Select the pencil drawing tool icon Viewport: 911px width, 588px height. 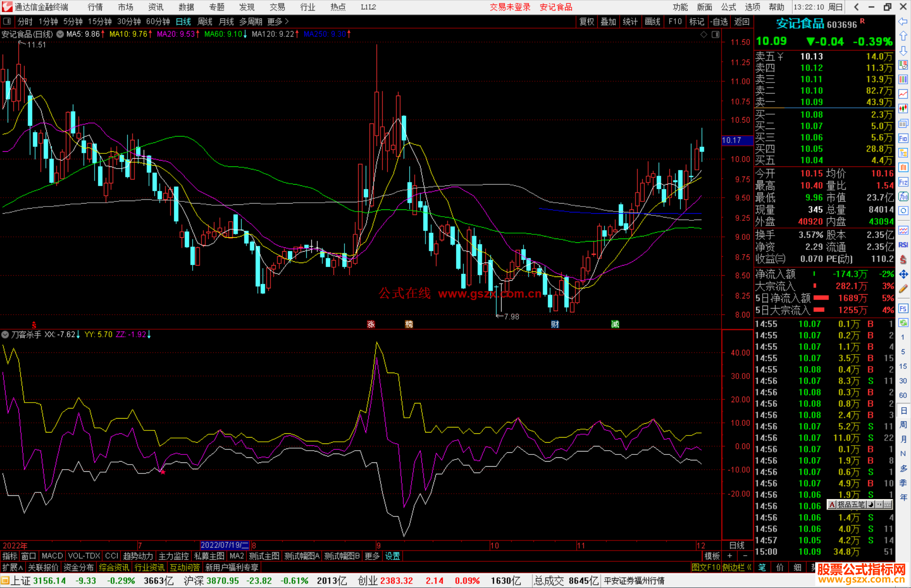point(903,289)
